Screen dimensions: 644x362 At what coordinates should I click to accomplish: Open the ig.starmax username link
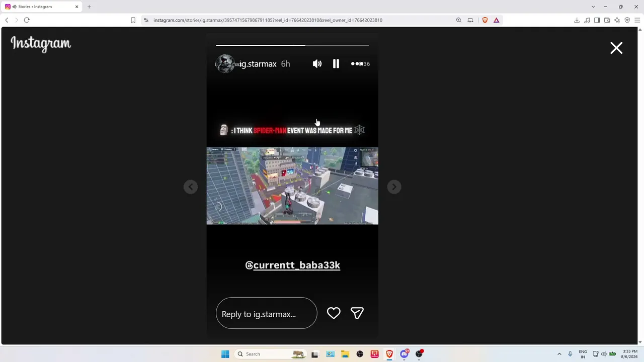(x=258, y=64)
